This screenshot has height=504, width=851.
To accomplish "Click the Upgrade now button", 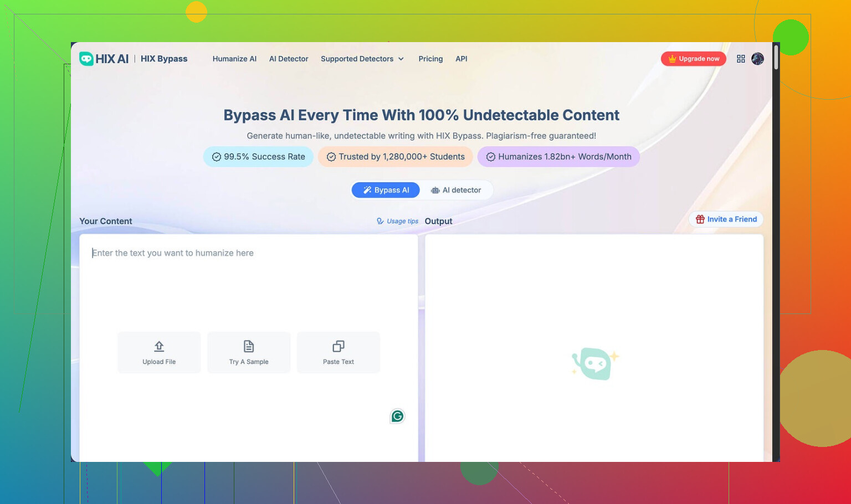I will coord(693,59).
